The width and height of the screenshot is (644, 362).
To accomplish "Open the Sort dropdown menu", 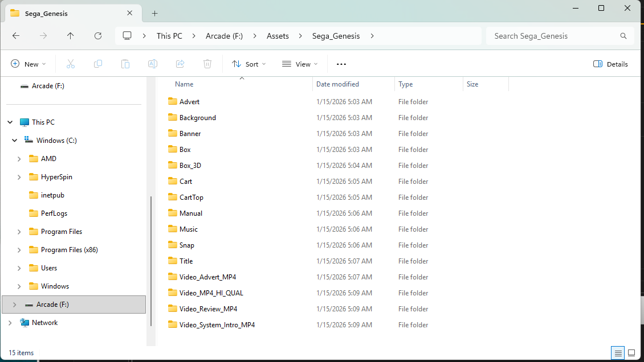I will click(x=249, y=64).
